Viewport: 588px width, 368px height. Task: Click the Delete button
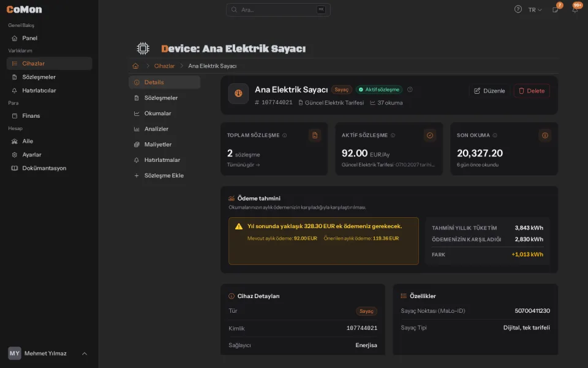532,91
